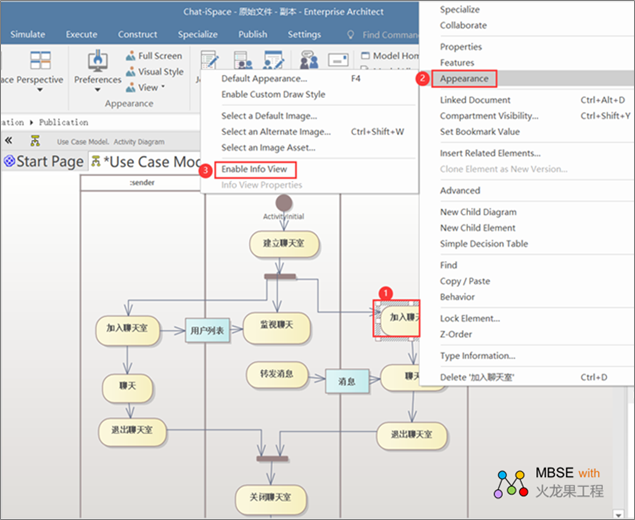The image size is (635, 520).
Task: Open Features in context menu
Action: coord(457,63)
